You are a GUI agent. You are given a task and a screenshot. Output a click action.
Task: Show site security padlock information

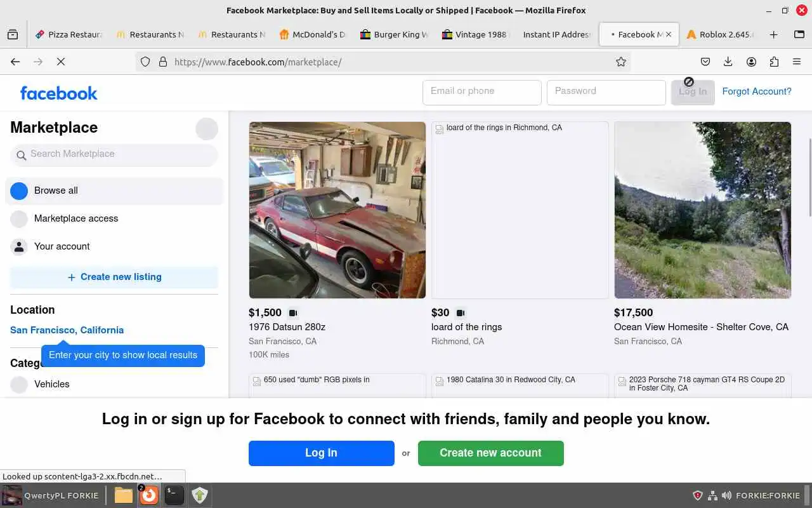(x=163, y=62)
